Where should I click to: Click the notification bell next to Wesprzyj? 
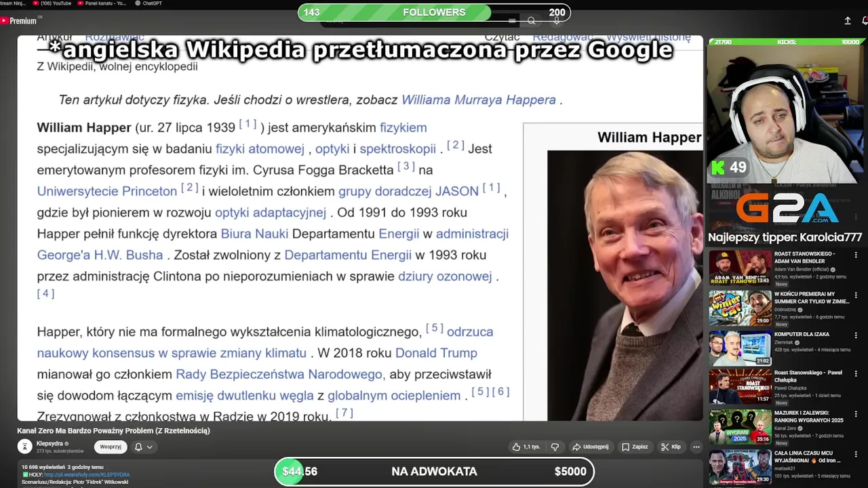click(138, 447)
